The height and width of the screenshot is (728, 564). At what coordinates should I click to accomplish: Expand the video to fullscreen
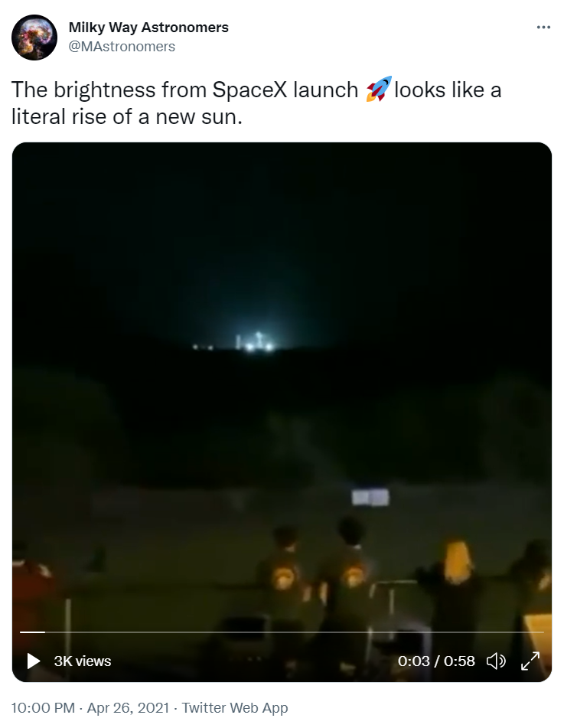tap(530, 661)
